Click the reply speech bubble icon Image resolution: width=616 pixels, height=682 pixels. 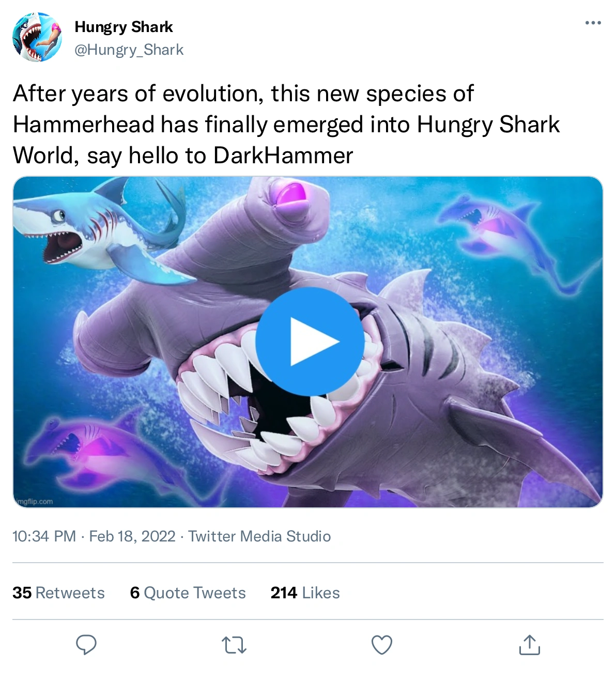[86, 645]
